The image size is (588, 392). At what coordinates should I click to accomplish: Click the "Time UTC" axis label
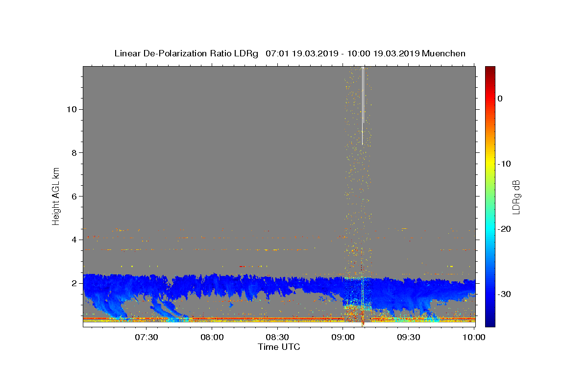coord(279,347)
